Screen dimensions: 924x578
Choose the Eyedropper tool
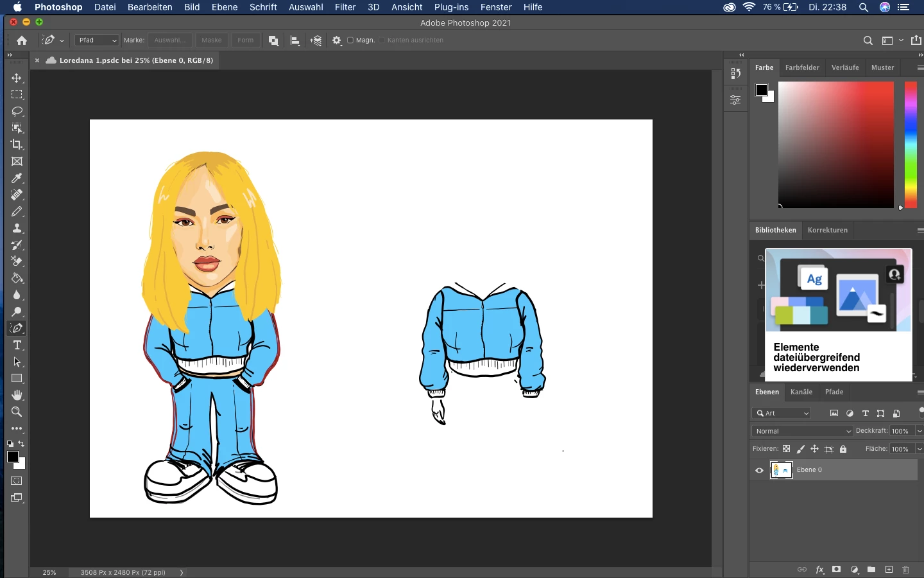click(x=17, y=179)
